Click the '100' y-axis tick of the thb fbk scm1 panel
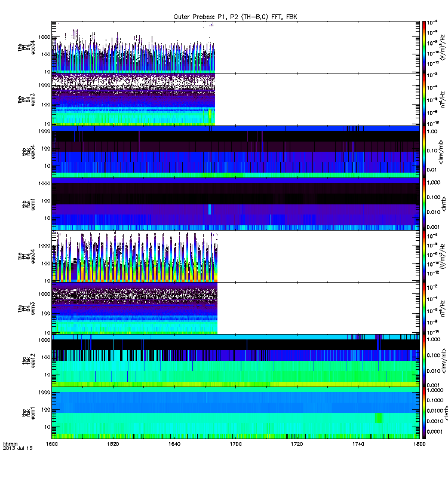 [x=46, y=201]
